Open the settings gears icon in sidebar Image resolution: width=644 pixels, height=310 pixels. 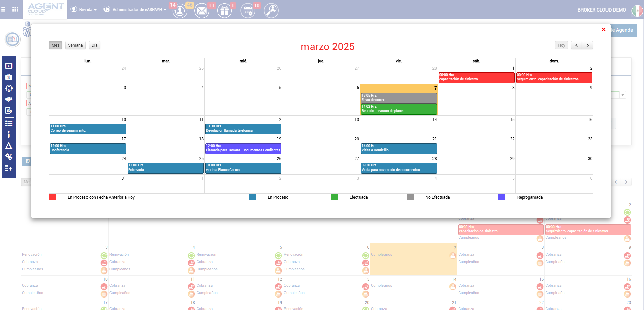[9, 157]
